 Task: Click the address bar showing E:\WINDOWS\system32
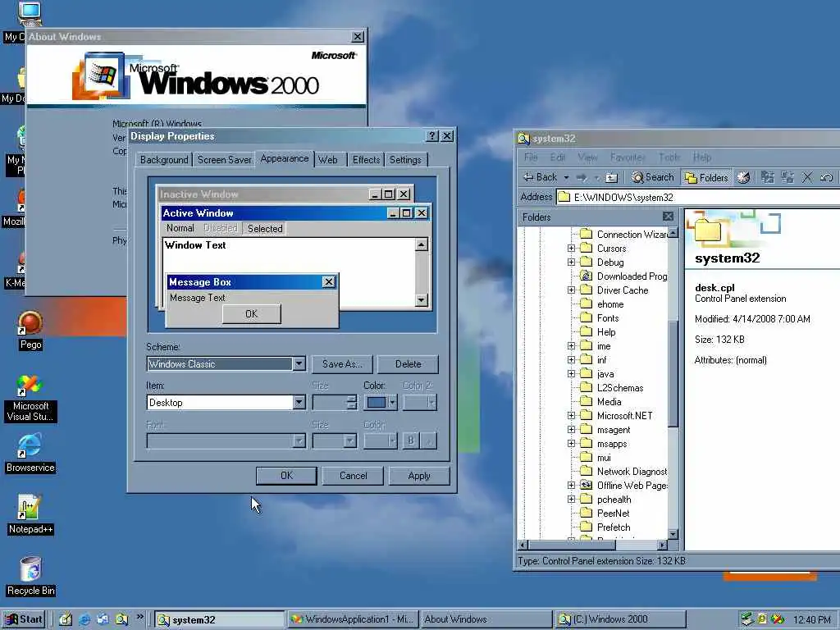pyautogui.click(x=698, y=197)
